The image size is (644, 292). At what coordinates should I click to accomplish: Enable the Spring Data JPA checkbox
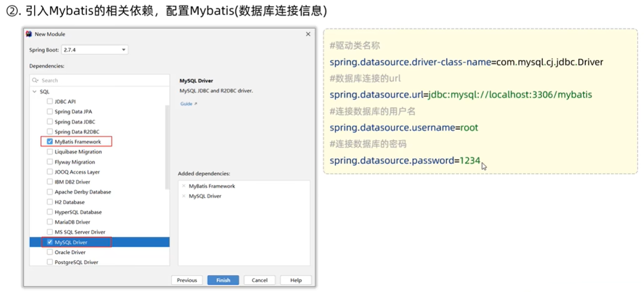(x=50, y=111)
